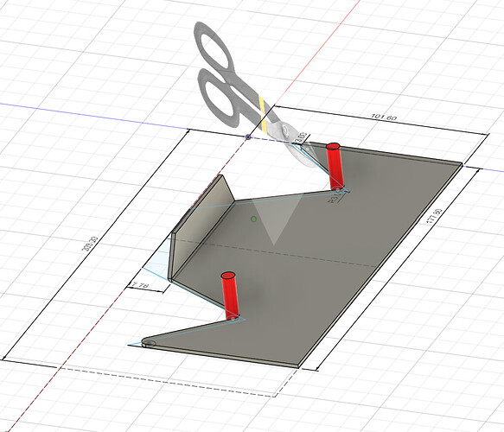504x432 pixels.
Task: Click the 101.60 dimension label
Action: coord(384,118)
